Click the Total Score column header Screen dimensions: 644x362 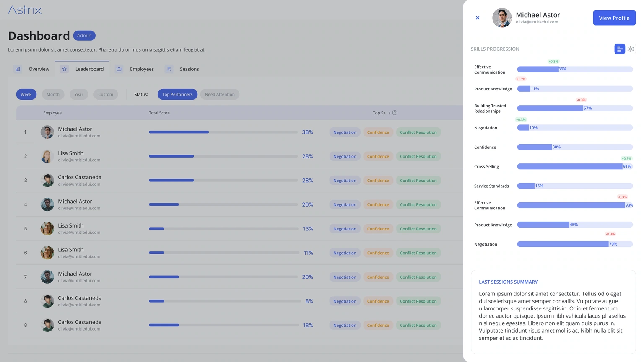159,113
